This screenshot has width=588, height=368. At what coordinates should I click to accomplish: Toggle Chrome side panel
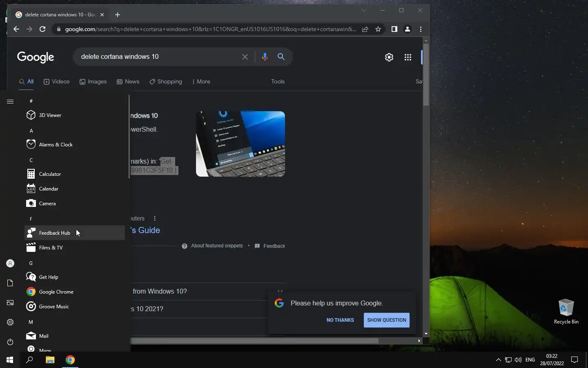394,29
